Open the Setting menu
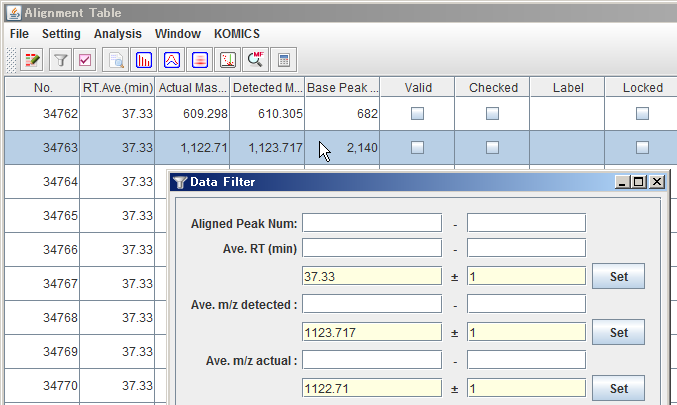Viewport: 677px width, 405px height. tap(61, 34)
